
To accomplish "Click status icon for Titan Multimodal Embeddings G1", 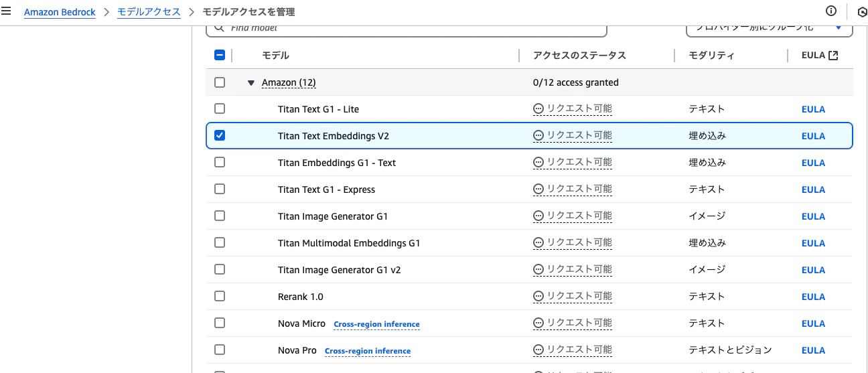I will click(538, 242).
